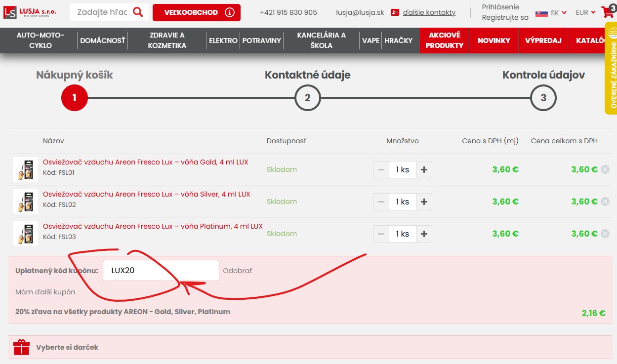Open the SK language dropdown
The height and width of the screenshot is (364, 617).
pyautogui.click(x=551, y=13)
